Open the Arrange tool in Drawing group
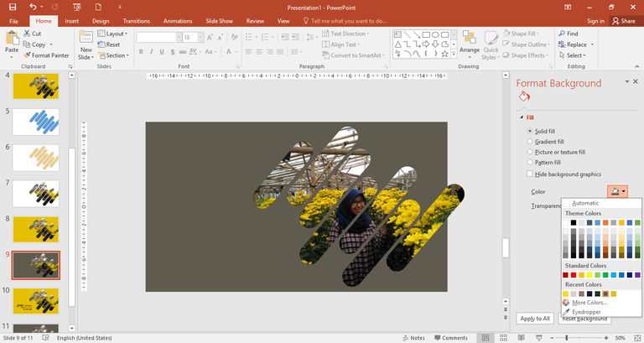This screenshot has height=343, width=644. pos(469,44)
